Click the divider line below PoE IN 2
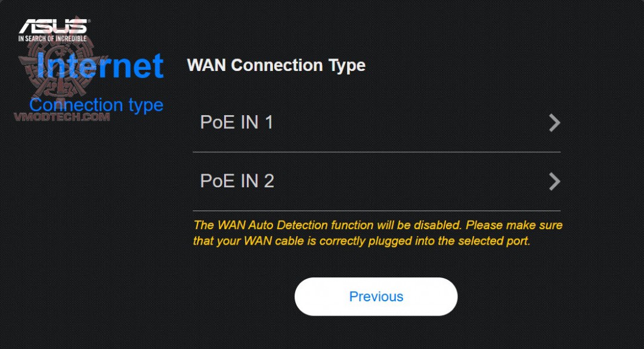The width and height of the screenshot is (644, 349). coord(376,211)
